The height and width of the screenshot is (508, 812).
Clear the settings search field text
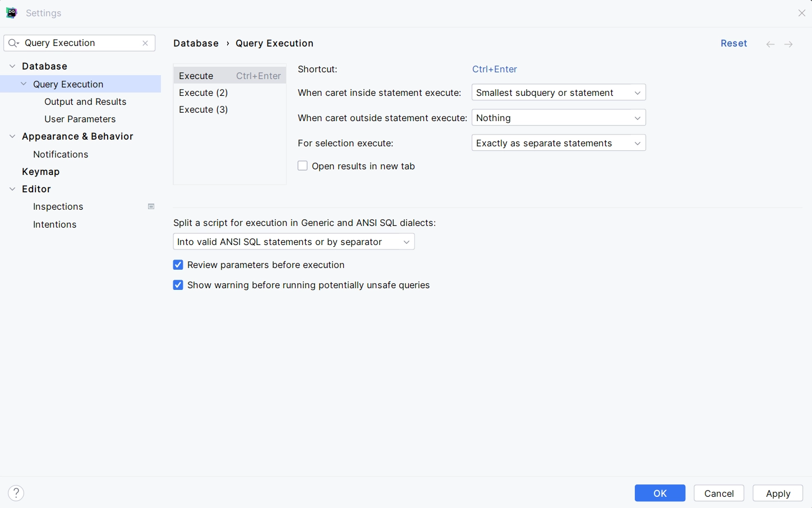coord(145,43)
